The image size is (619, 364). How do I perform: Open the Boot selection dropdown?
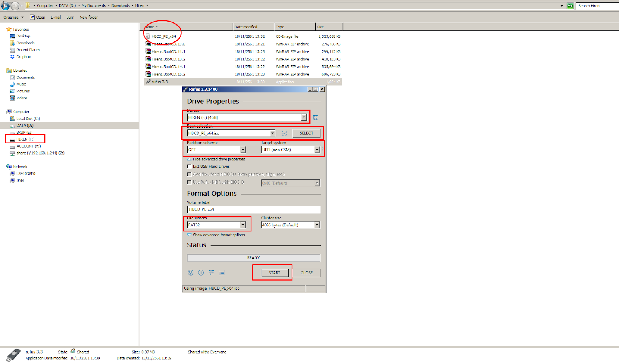tap(231, 133)
